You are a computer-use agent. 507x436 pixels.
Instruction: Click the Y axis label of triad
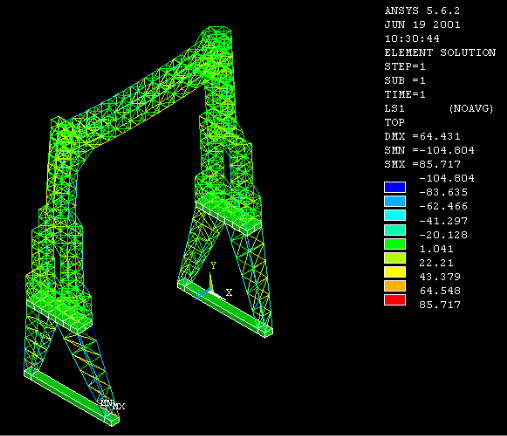[x=213, y=266]
